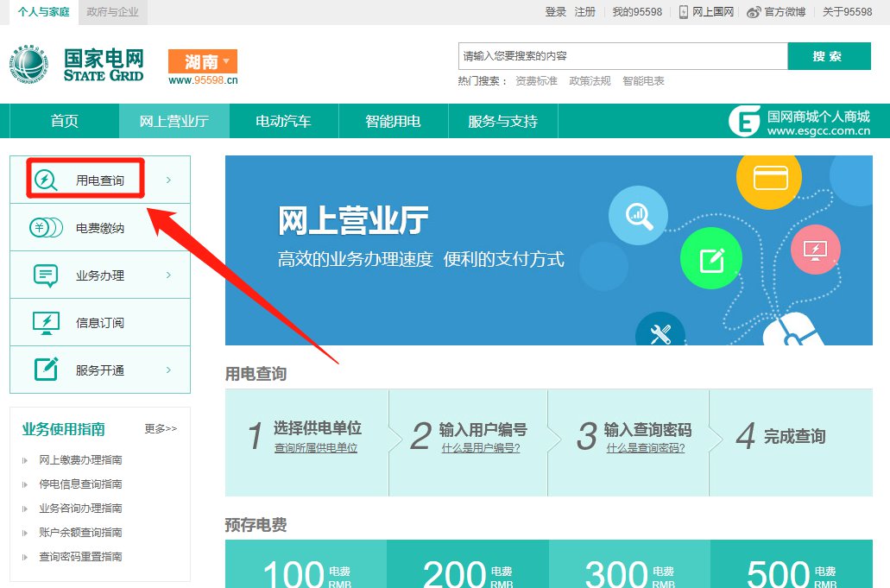Image resolution: width=890 pixels, height=588 pixels.
Task: Click the 信息订阅 monitor icon
Action: point(45,323)
